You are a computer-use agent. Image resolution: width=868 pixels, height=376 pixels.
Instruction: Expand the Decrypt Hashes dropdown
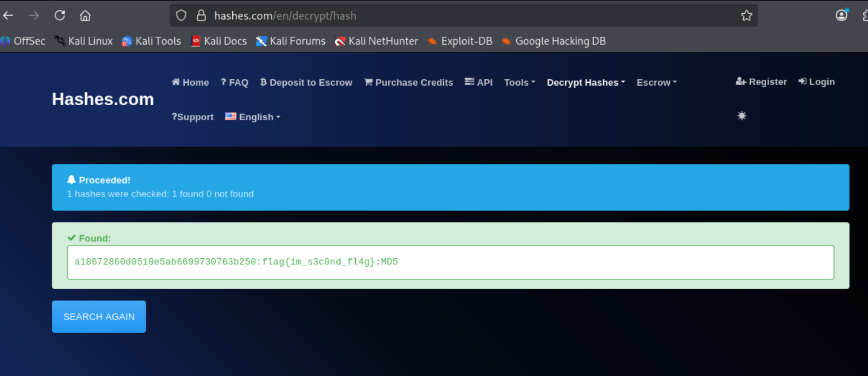pos(586,82)
